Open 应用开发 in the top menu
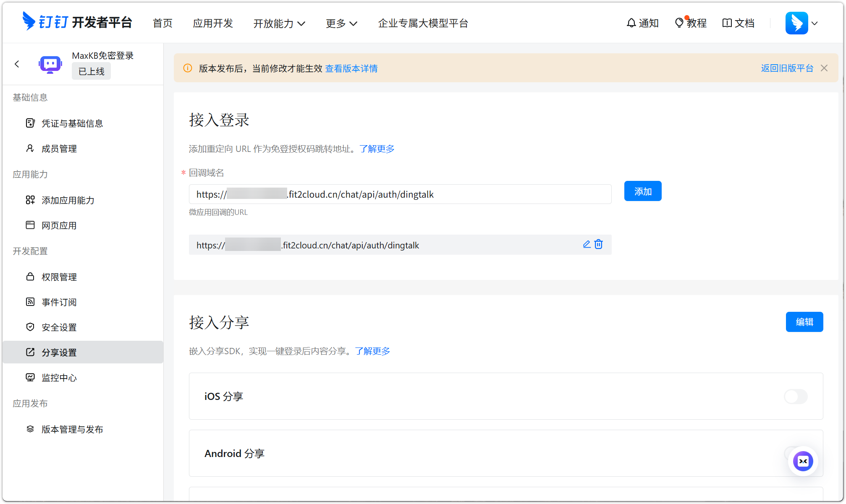Viewport: 846px width, 504px height. pos(212,24)
